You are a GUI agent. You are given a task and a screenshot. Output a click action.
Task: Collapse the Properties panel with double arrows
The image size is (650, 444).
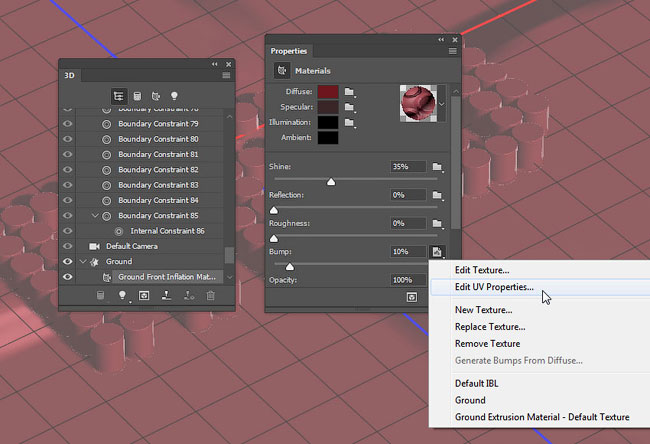coord(441,40)
